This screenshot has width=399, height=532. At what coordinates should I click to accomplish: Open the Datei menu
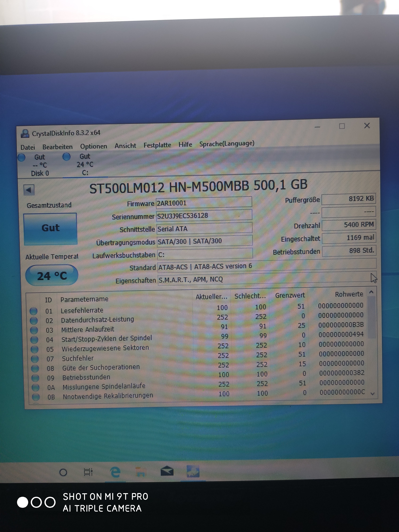(x=28, y=147)
